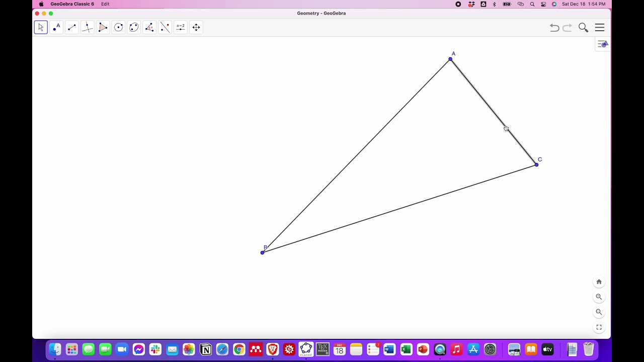Open Reminders from the dock

click(373, 349)
